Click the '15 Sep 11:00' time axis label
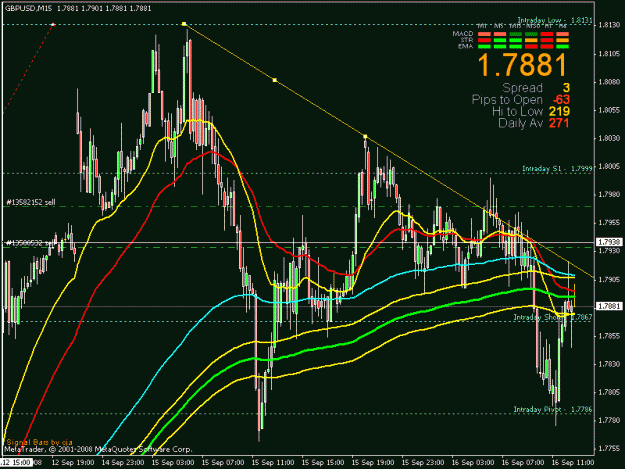Viewport: 625px width, 469px height. pos(273,463)
